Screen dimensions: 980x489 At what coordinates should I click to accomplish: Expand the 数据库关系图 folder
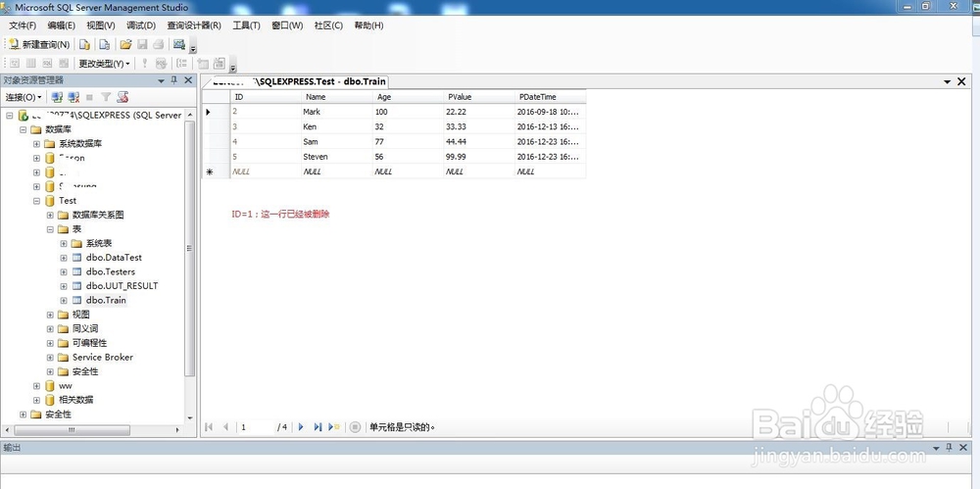click(x=50, y=216)
